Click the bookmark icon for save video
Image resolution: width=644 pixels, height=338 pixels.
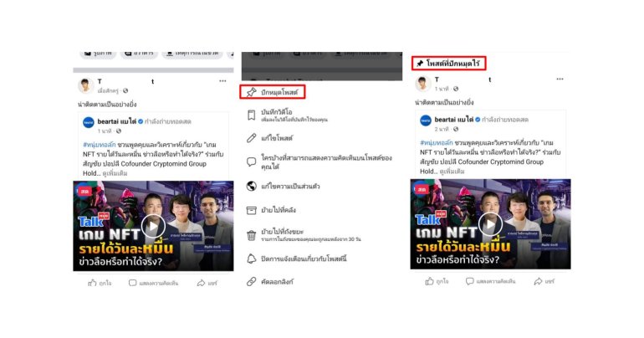[251, 115]
